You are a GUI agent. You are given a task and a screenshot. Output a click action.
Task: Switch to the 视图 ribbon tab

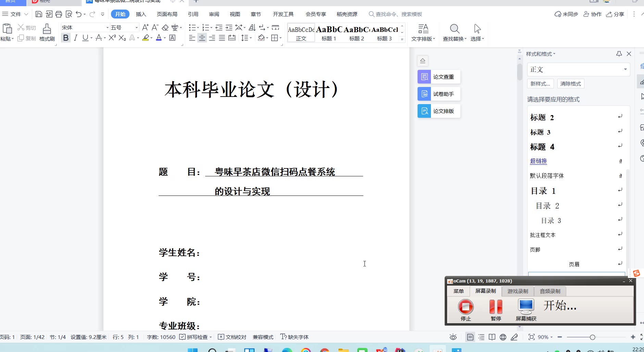point(235,14)
